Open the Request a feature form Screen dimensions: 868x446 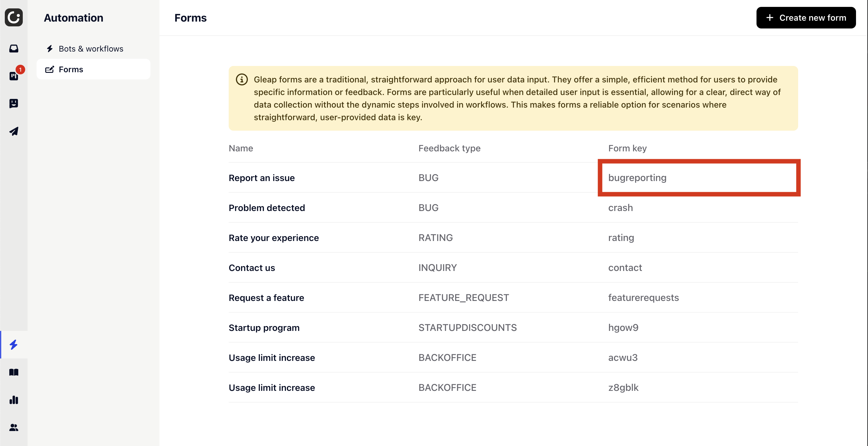click(x=266, y=298)
